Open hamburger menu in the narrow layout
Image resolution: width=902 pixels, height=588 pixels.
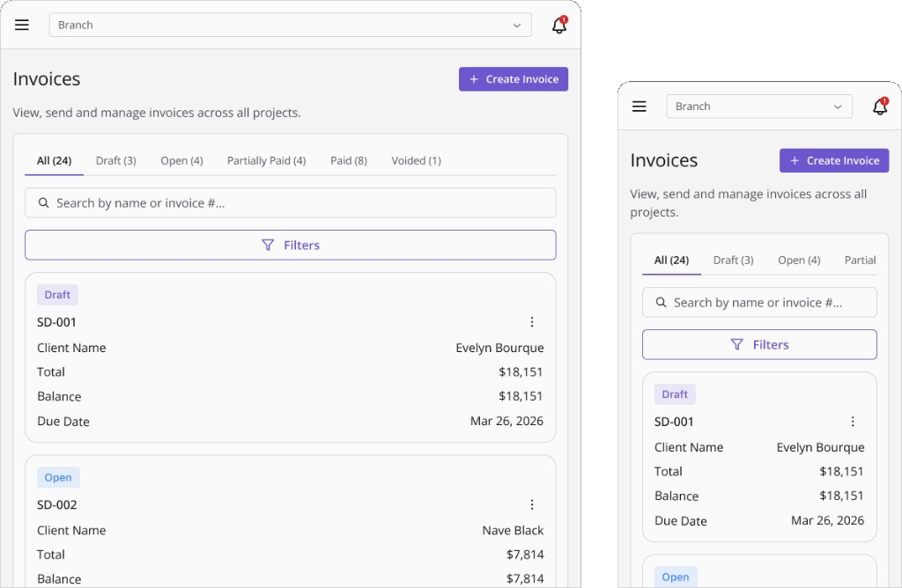[x=640, y=107]
